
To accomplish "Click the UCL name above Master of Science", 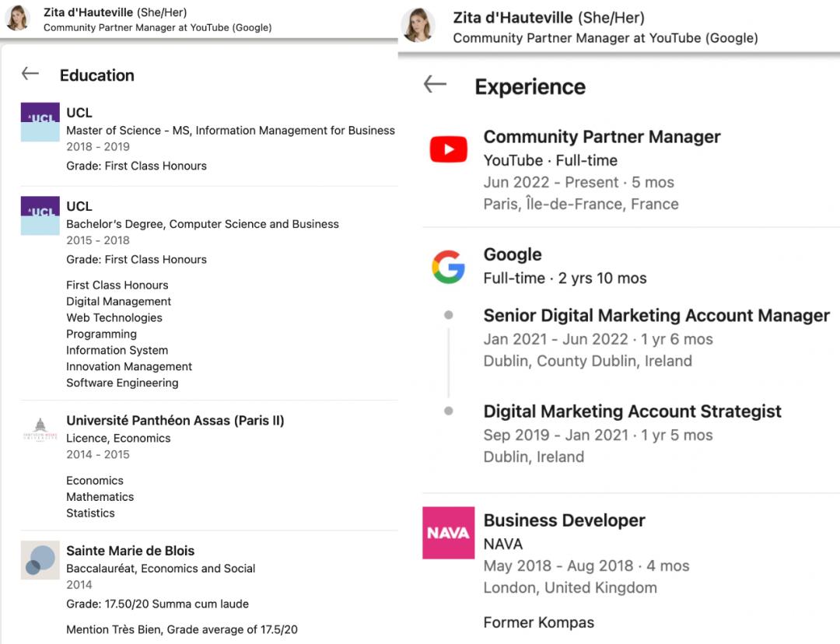I will [79, 113].
